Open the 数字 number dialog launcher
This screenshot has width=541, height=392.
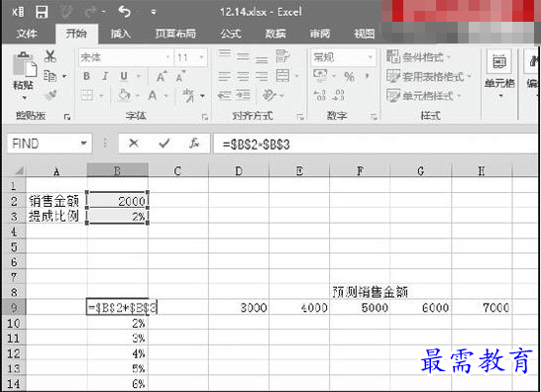point(374,117)
